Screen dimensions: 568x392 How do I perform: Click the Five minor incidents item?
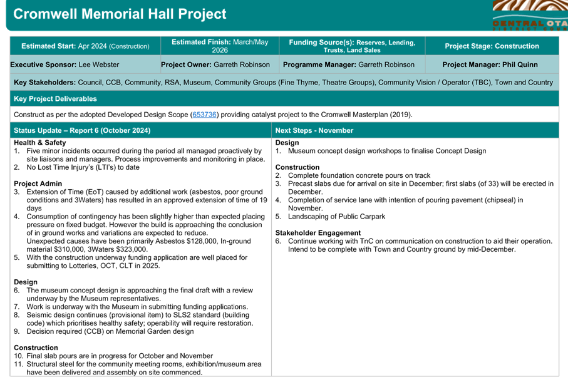pyautogui.click(x=140, y=155)
